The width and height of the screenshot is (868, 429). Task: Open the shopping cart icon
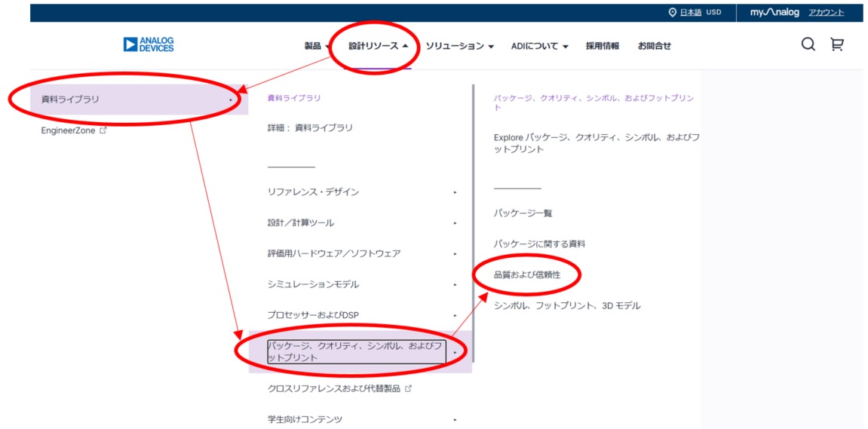836,44
